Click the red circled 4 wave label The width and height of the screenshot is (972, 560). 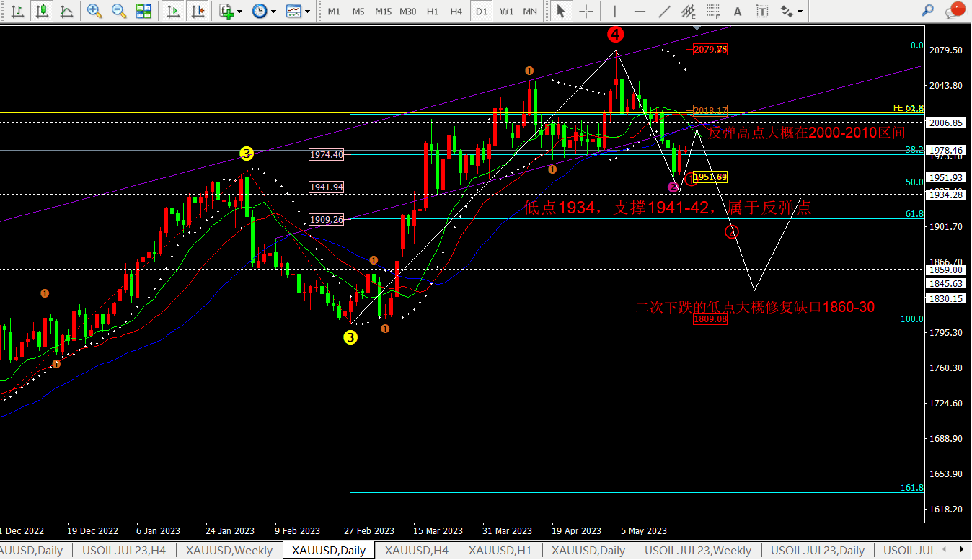point(615,34)
